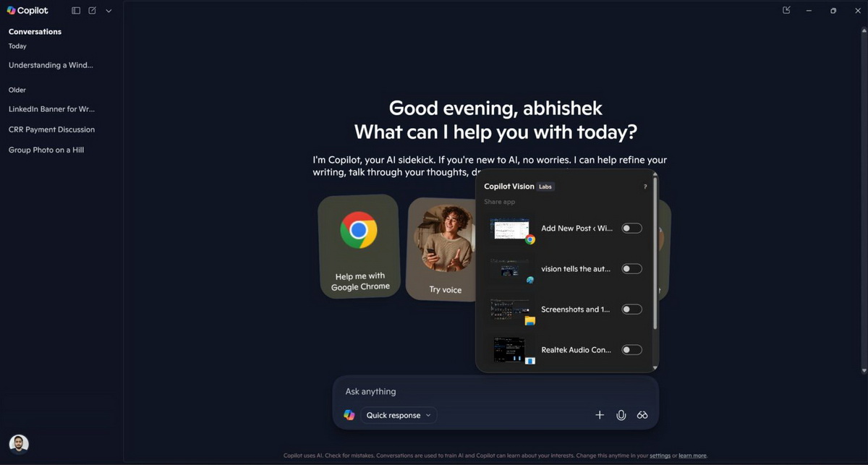
Task: Open the Understanding a Wind... conversation
Action: [x=51, y=65]
